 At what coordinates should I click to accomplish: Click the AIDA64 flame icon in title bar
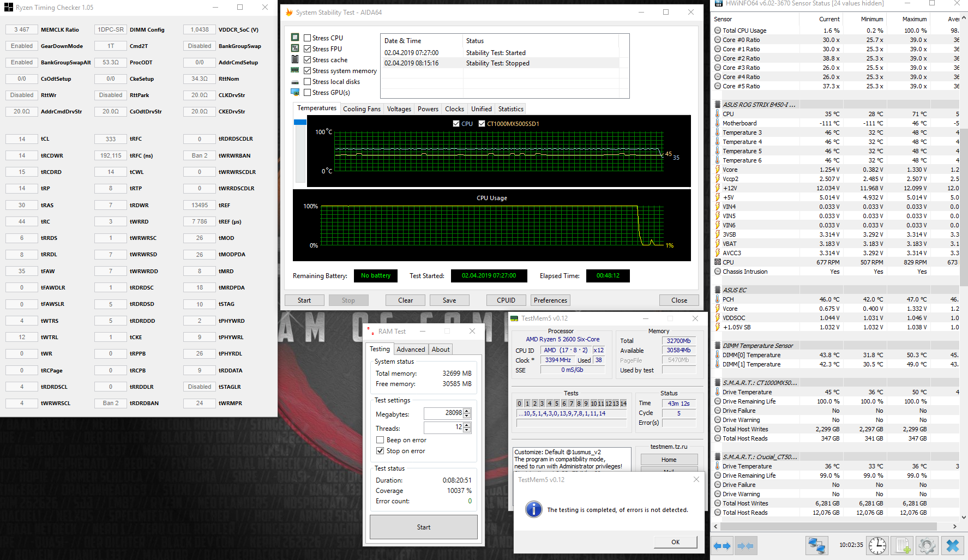pos(289,12)
